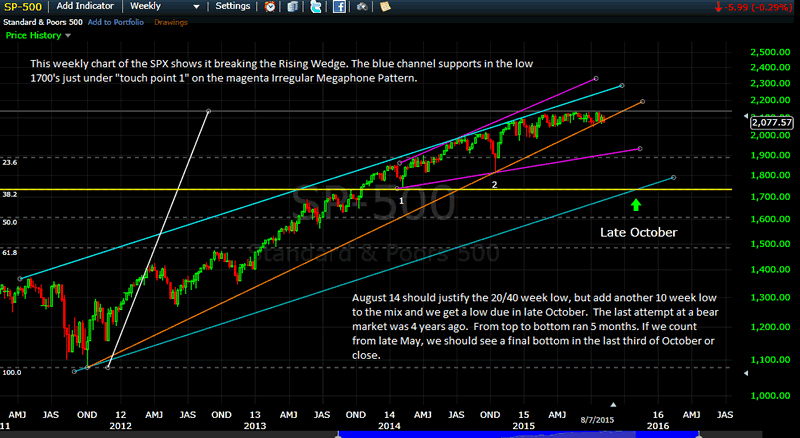Click the binoculars watch icon
Viewport: 800px width, 438px height.
pyautogui.click(x=360, y=6)
